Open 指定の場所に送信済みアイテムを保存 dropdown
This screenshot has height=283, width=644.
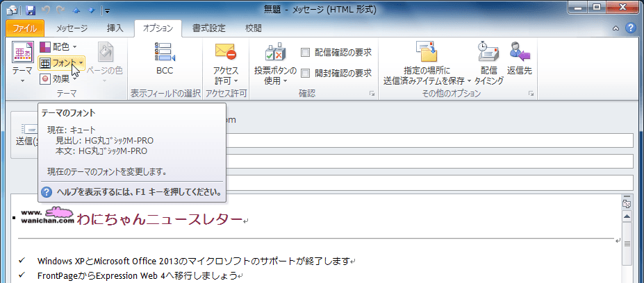tap(427, 62)
